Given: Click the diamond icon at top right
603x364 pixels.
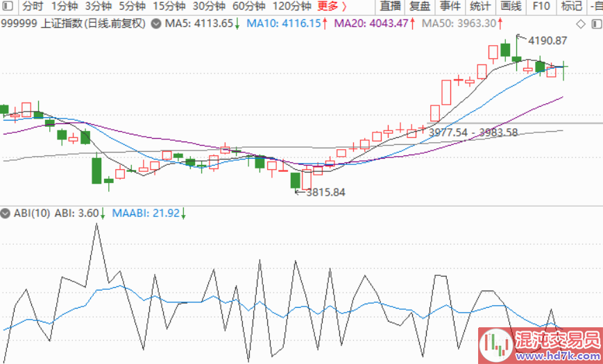Looking at the screenshot, I should (x=581, y=24).
